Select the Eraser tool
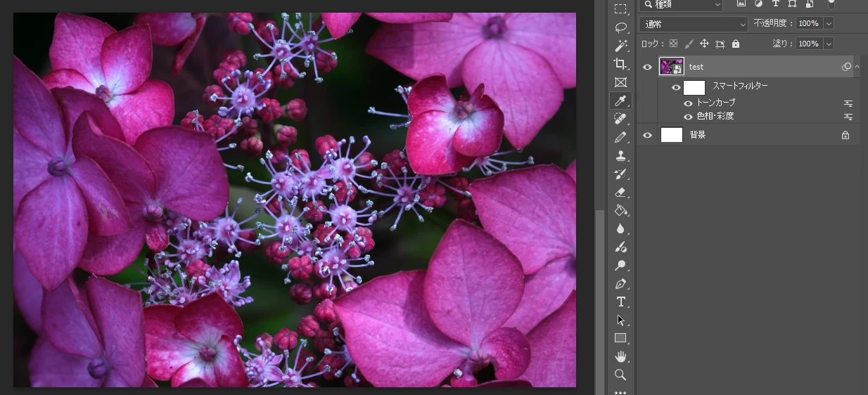 coord(620,192)
